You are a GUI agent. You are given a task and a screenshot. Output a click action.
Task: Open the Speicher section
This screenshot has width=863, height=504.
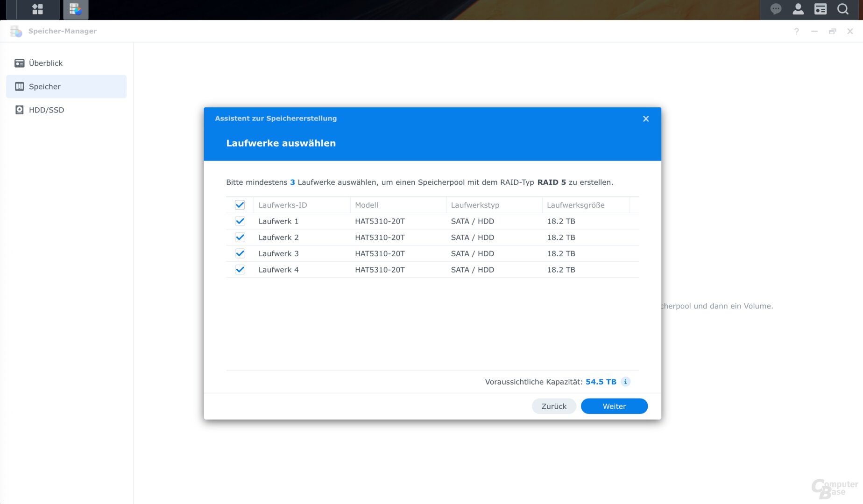coord(66,86)
